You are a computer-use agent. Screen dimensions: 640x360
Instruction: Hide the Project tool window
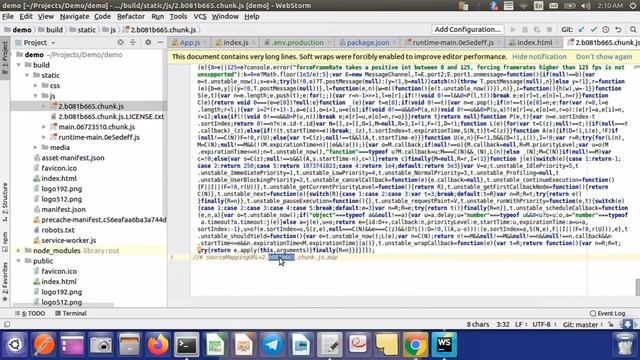tap(160, 42)
